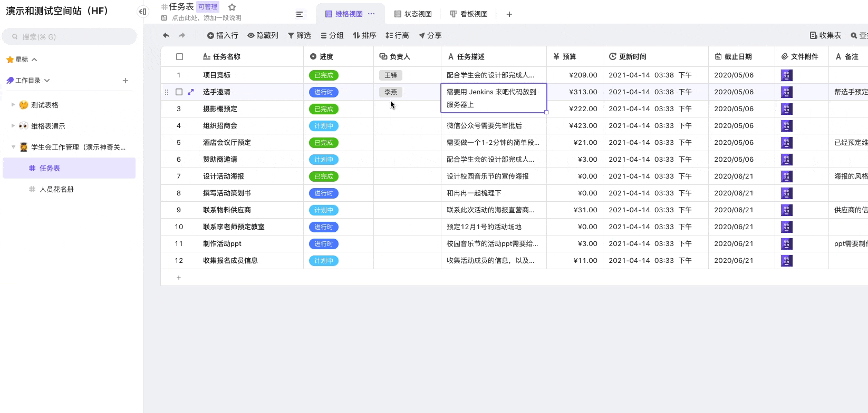868x413 pixels.
Task: Switch to 状态视图 tab
Action: click(x=413, y=14)
